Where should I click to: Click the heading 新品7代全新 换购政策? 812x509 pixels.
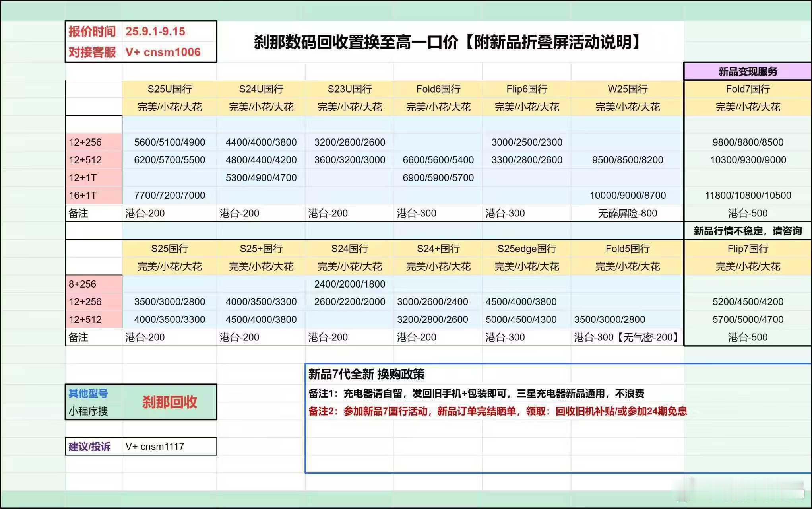pos(366,374)
